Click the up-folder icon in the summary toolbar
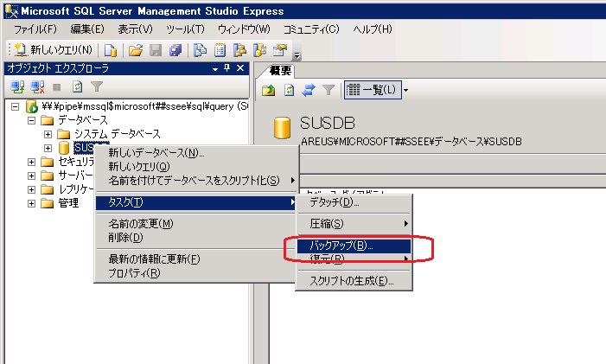 tap(269, 91)
